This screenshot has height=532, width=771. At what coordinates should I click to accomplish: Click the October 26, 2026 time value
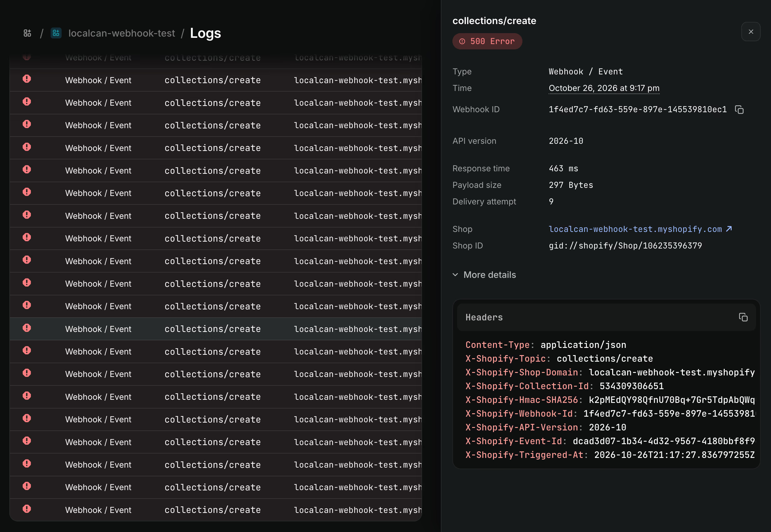[604, 88]
